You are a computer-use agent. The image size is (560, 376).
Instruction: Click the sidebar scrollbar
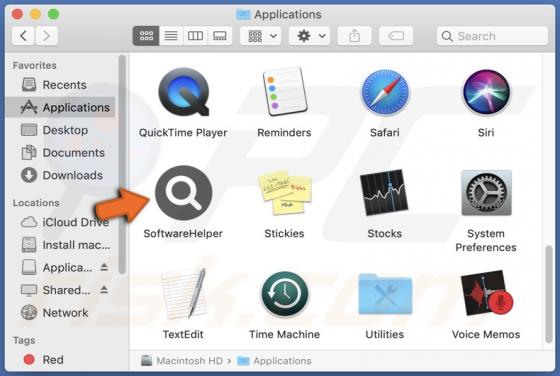pos(122,164)
